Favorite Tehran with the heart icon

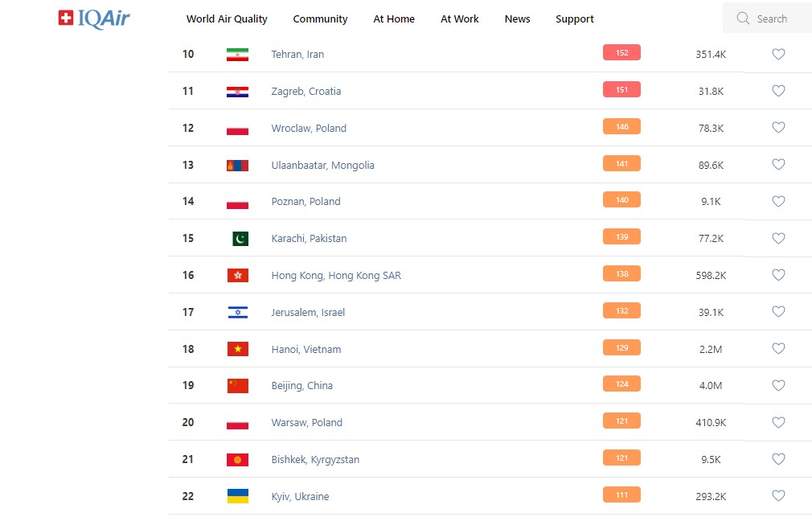[778, 55]
